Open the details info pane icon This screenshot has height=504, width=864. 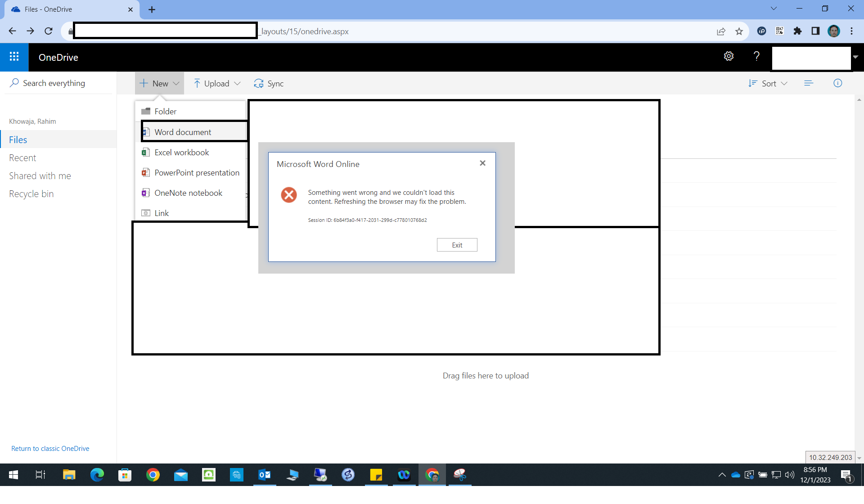click(837, 83)
